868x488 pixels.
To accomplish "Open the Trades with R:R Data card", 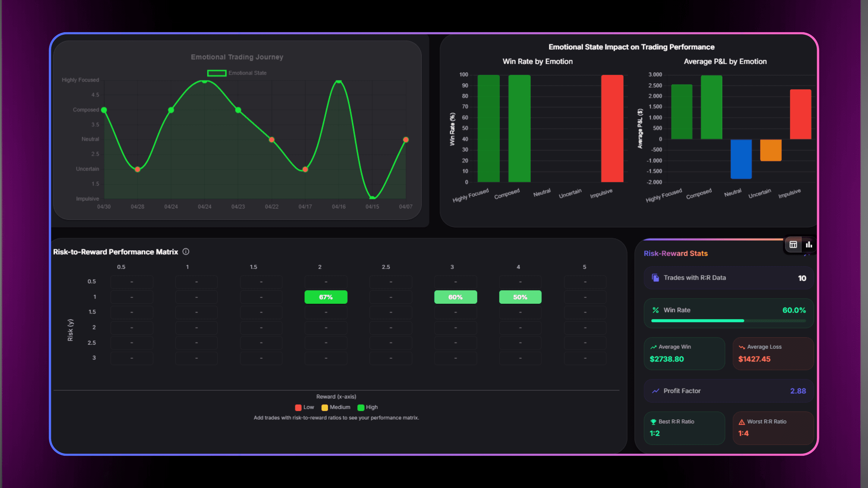I will click(x=729, y=278).
